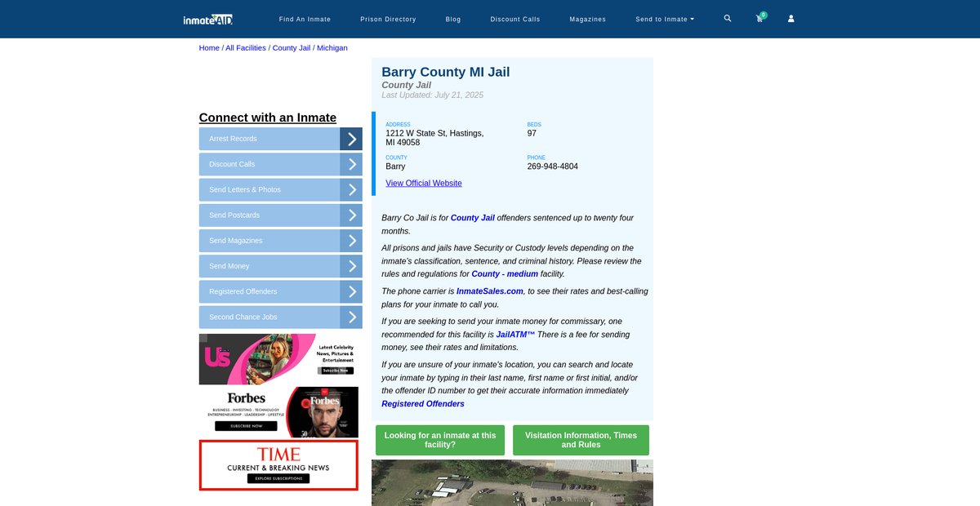Click arrow icon beside Arrest Records

click(x=351, y=139)
